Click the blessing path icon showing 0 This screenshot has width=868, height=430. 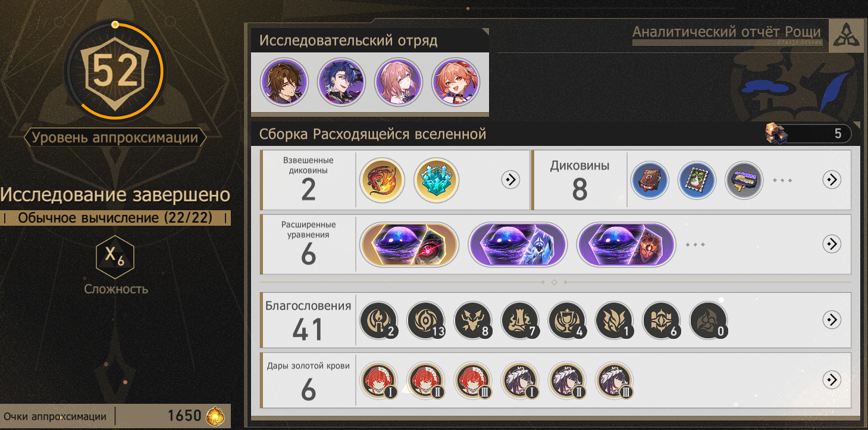[709, 320]
